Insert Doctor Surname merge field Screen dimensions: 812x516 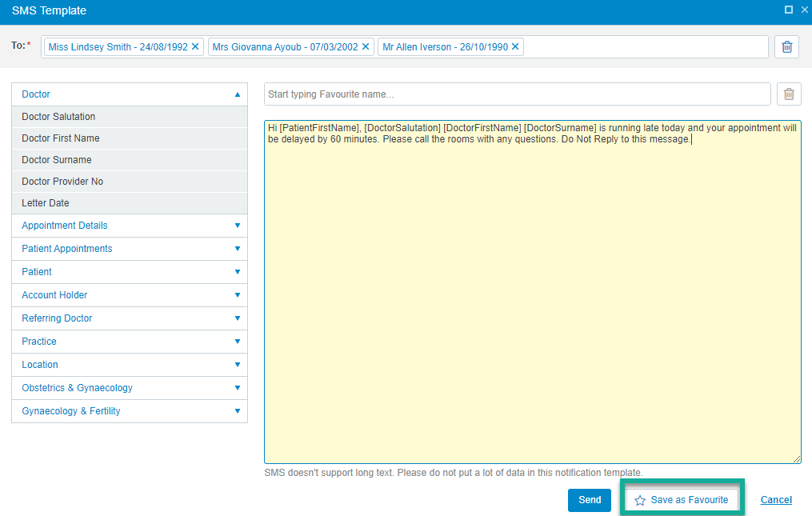pyautogui.click(x=130, y=160)
